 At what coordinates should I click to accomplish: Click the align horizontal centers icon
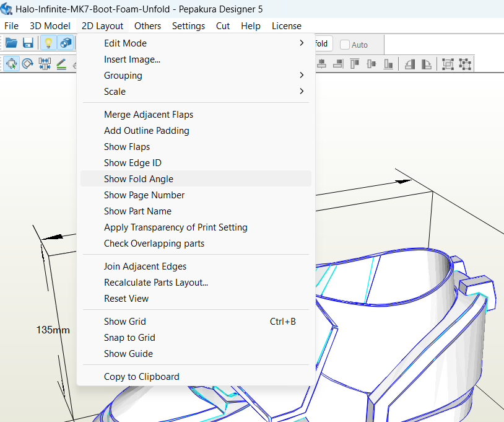click(x=321, y=64)
